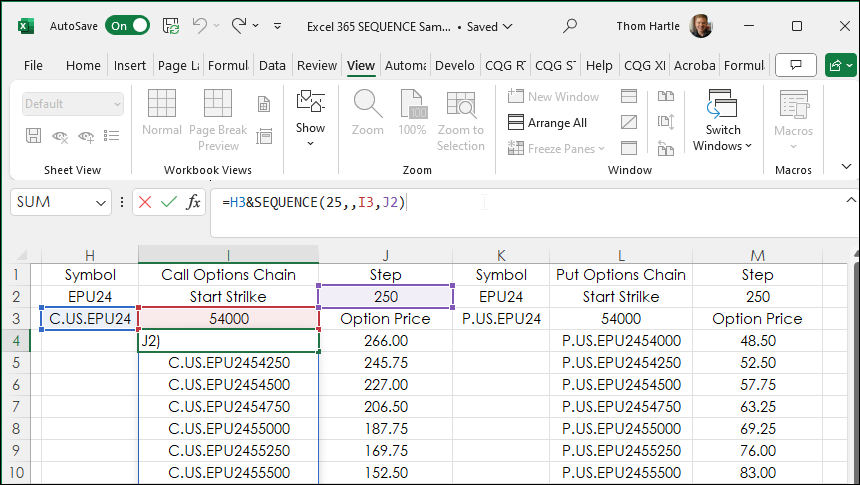860x485 pixels.
Task: Open Insert Function fx dialog
Action: (192, 202)
